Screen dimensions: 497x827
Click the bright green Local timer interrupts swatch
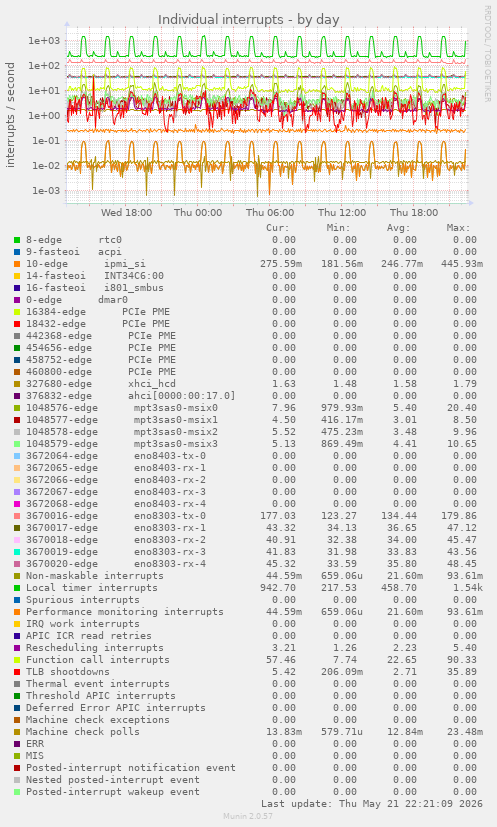17,588
